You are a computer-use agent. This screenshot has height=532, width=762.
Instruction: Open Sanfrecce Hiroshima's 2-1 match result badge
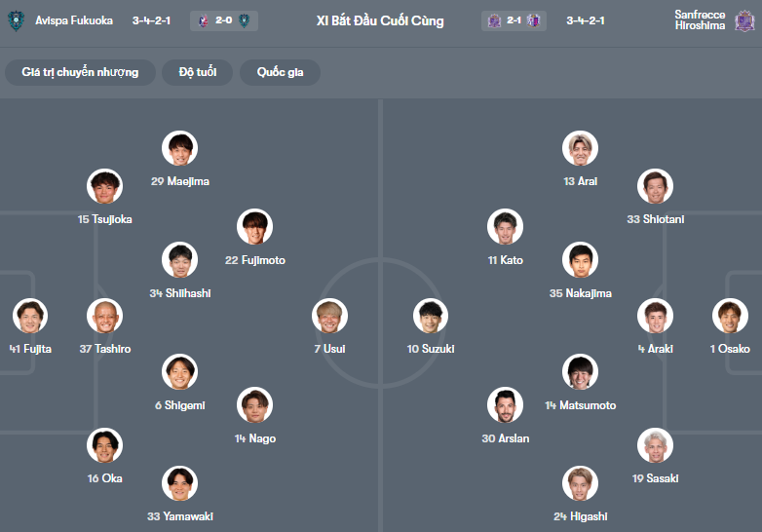click(513, 20)
